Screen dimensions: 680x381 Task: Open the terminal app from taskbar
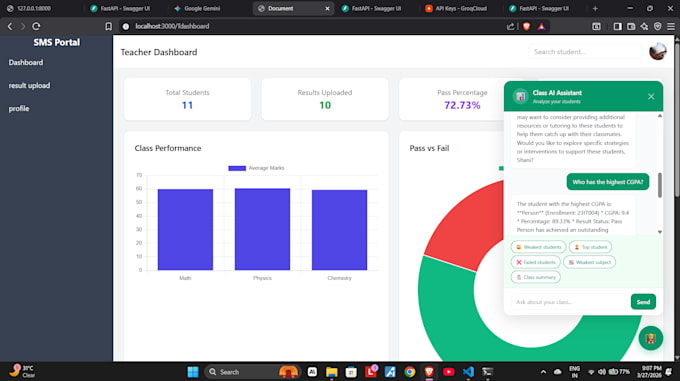point(487,372)
